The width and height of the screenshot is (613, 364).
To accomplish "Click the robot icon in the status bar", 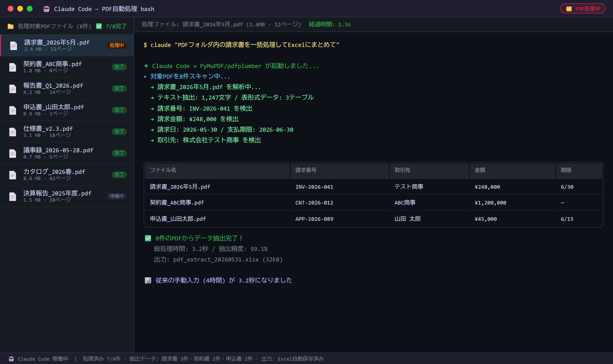I will click(11, 359).
